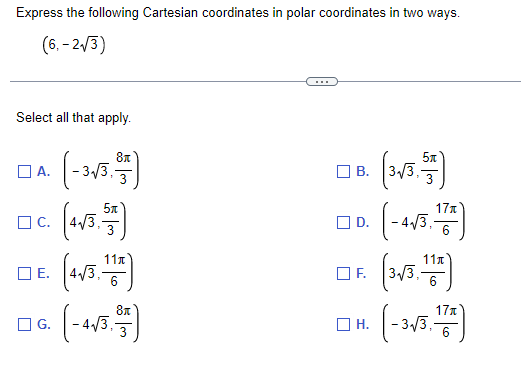This screenshot has height=380, width=521.
Task: Check the option G checkbox
Action: coord(24,324)
